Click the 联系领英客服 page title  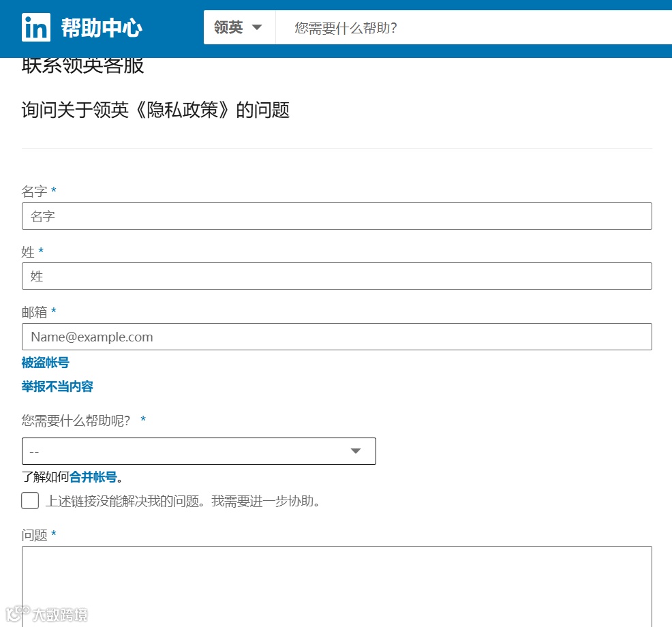[82, 66]
